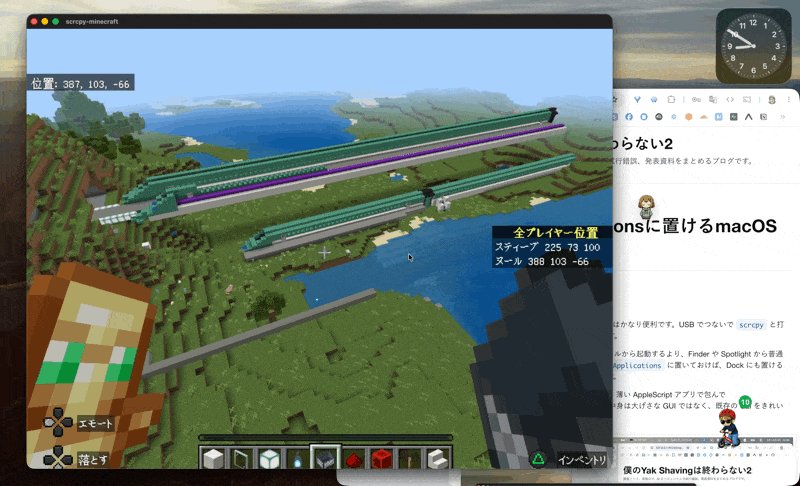Click the crosshair in the Minecraft view
The width and height of the screenshot is (800, 486).
324,252
